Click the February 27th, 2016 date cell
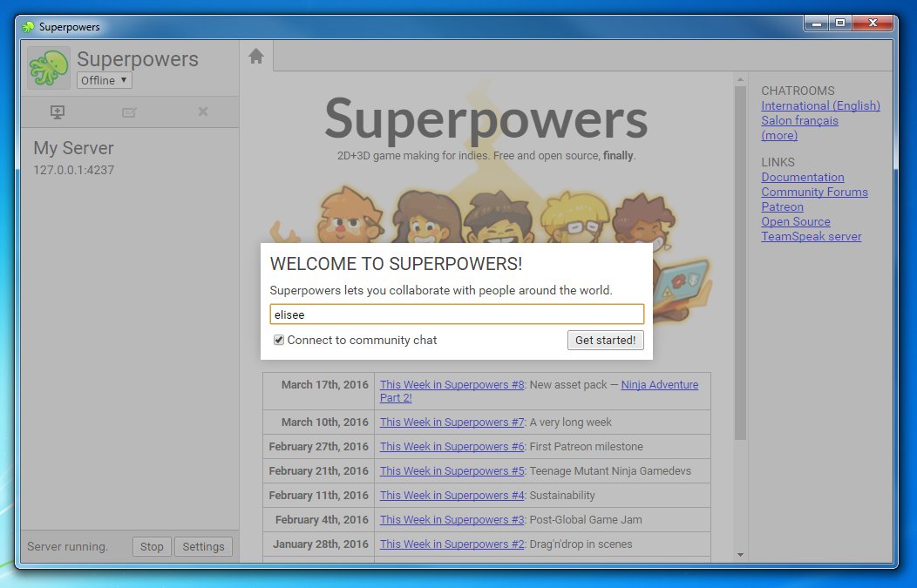917x588 pixels. coord(319,447)
